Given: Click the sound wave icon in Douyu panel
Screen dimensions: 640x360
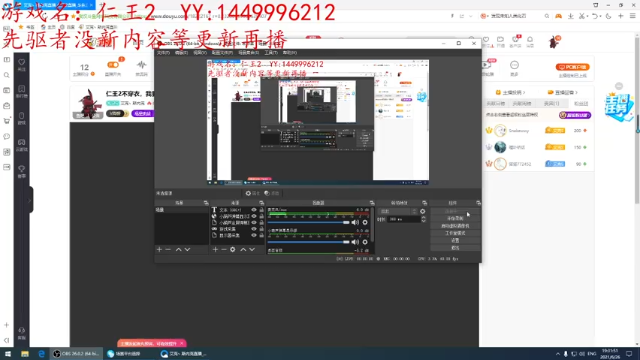Looking at the screenshot, I should click(142, 64).
